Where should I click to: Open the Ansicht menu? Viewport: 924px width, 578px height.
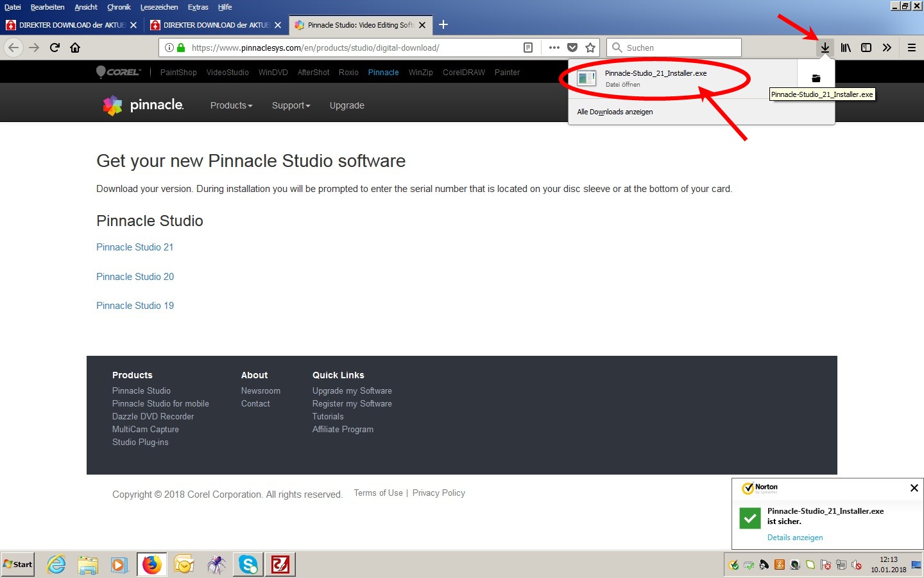(86, 7)
